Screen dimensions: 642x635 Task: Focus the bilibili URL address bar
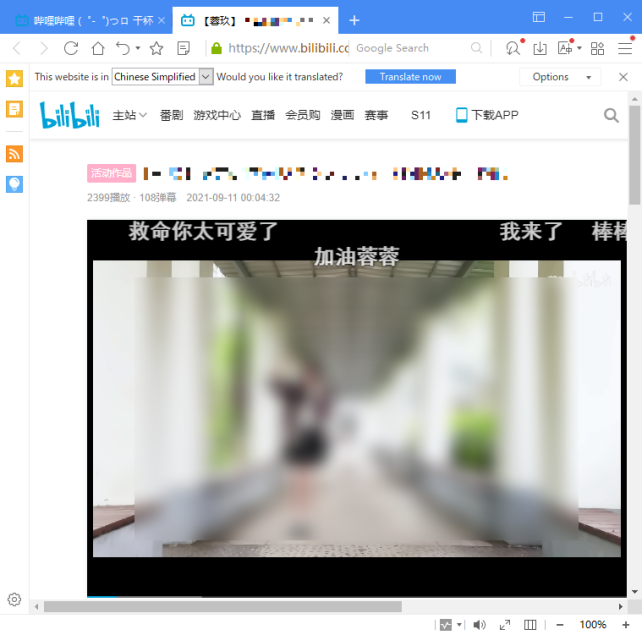288,48
